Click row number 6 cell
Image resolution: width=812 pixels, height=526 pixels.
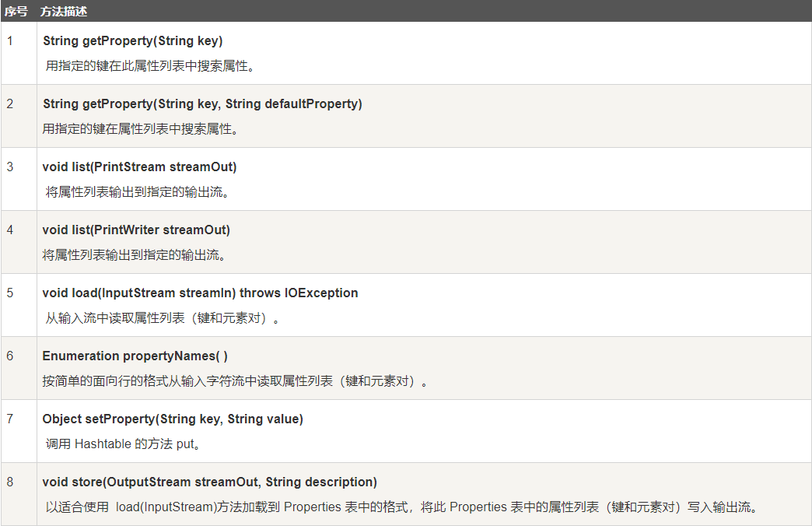(x=19, y=368)
